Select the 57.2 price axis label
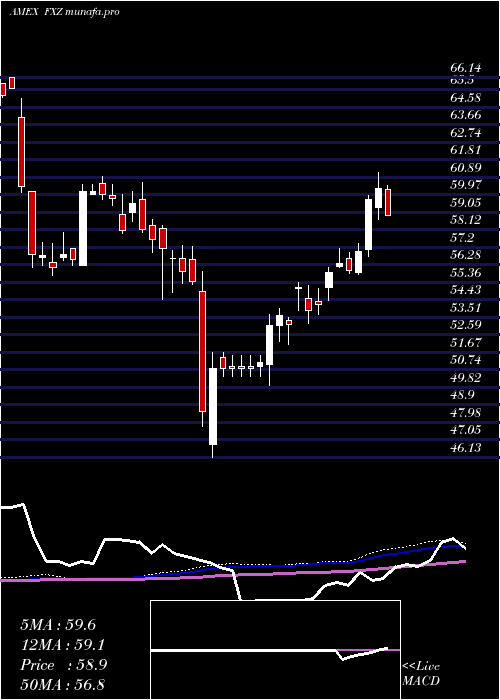This screenshot has width=500, height=700. [x=462, y=238]
